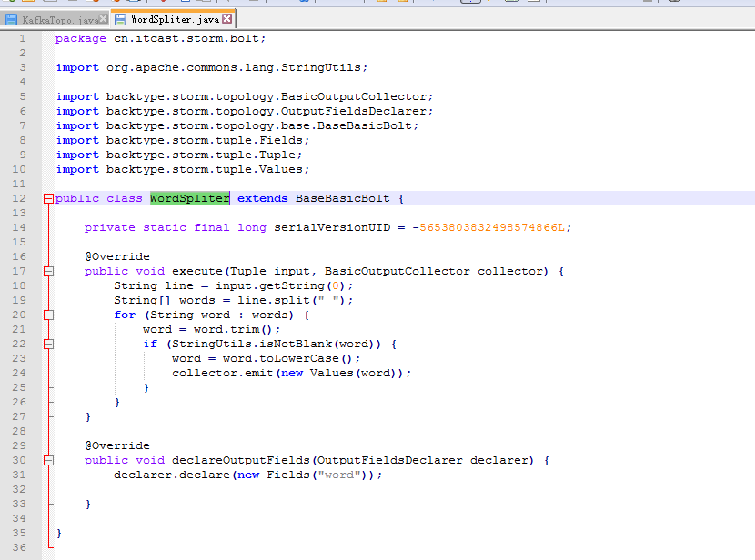Collapse the for loop fold on line 20
Viewport: 755px width, 560px height.
(48, 315)
